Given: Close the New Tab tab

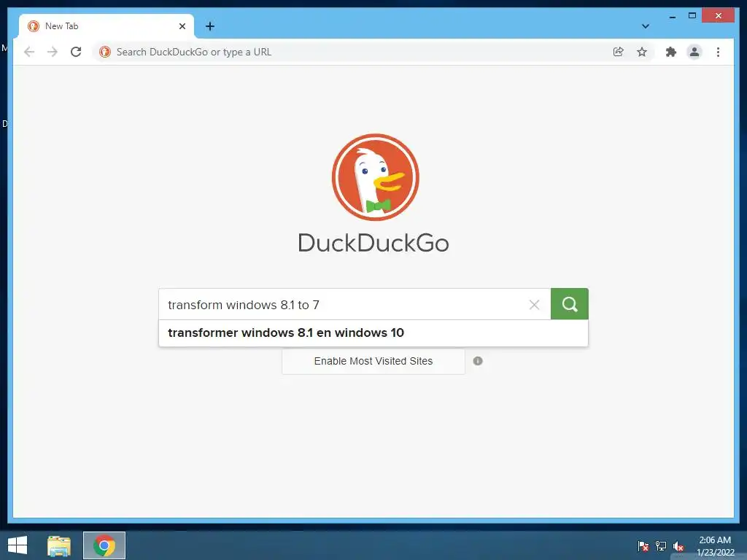Looking at the screenshot, I should pos(182,26).
